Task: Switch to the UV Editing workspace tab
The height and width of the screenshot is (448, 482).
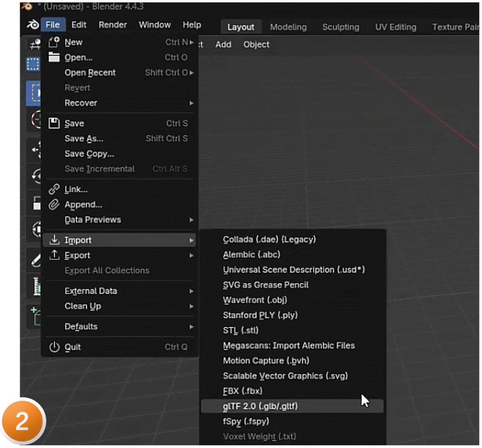Action: (x=395, y=27)
